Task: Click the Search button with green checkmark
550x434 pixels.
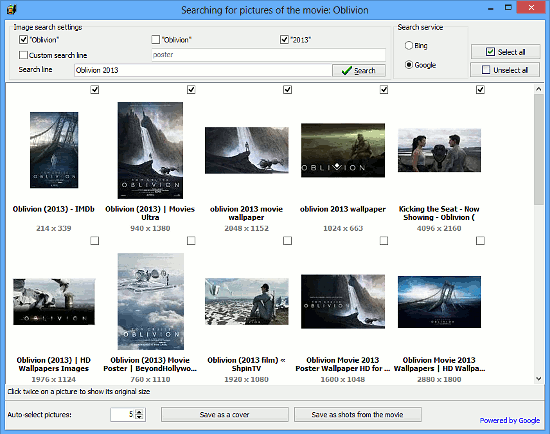Action: pyautogui.click(x=359, y=71)
